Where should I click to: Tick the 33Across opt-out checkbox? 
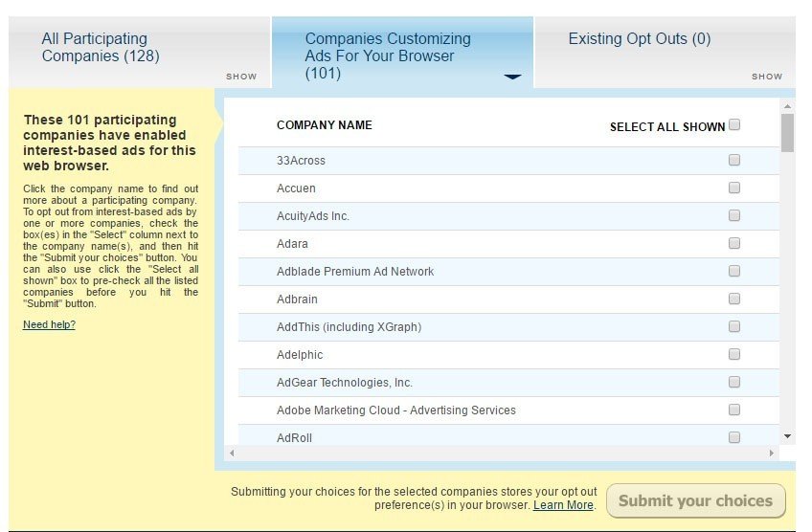pos(734,160)
